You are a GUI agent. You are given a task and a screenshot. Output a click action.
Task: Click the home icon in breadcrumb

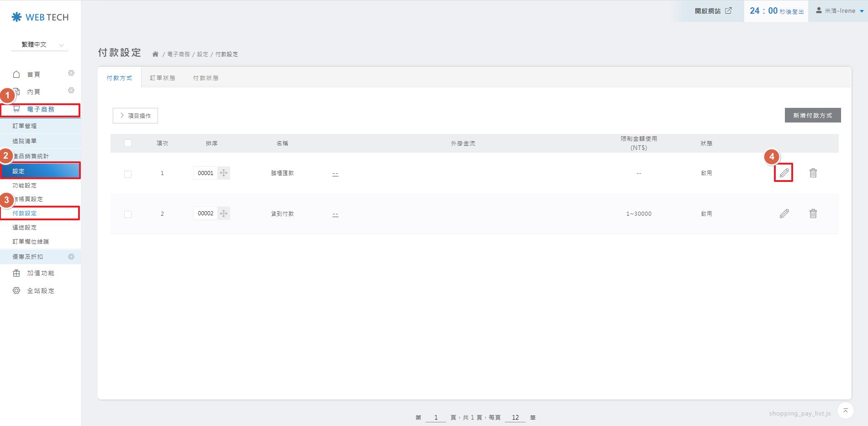tap(155, 54)
